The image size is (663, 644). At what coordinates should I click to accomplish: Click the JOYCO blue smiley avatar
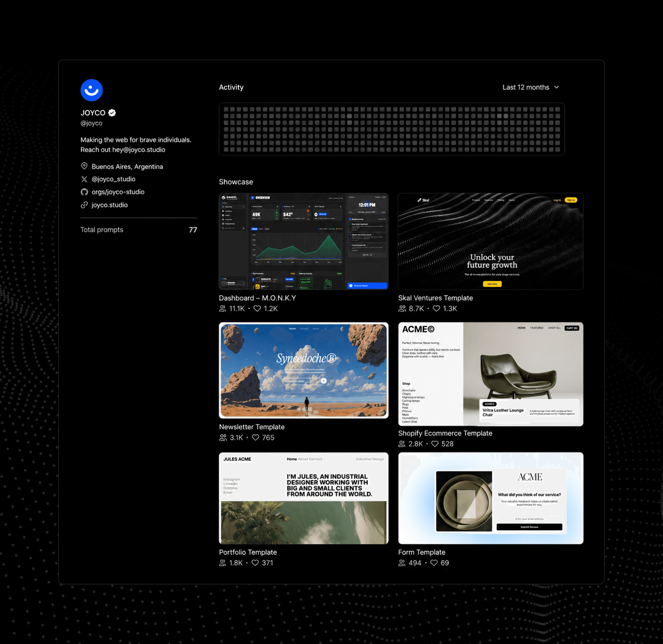(91, 90)
